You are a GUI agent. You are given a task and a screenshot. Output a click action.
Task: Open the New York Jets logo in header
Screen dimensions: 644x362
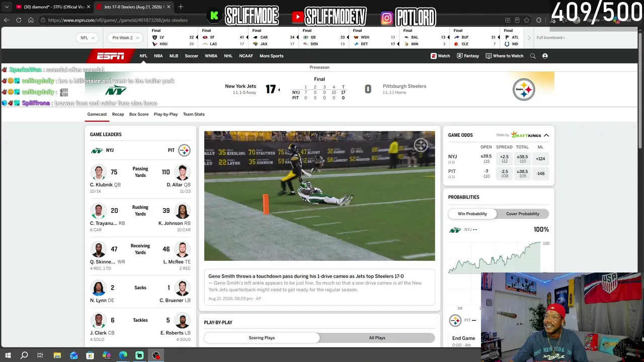[115, 90]
